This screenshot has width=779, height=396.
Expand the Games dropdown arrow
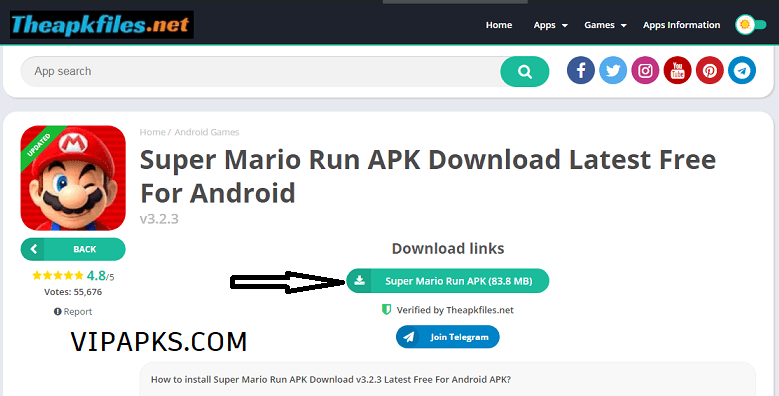pos(623,25)
